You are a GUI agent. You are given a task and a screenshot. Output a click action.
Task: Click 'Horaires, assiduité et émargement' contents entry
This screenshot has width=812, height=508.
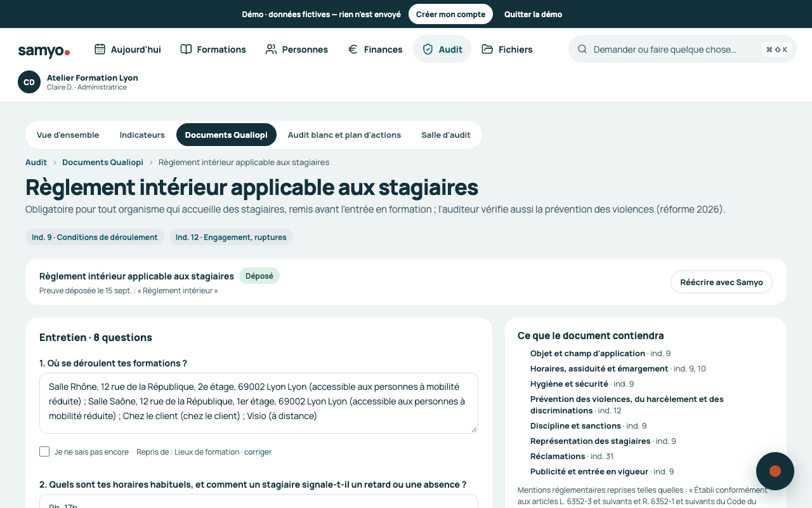(x=599, y=368)
